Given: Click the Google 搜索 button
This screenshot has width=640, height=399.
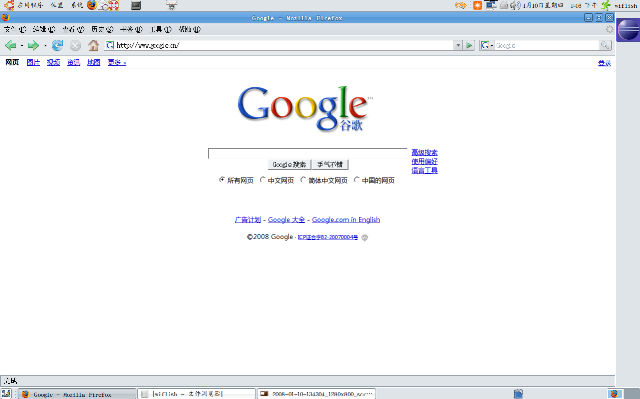Looking at the screenshot, I should pyautogui.click(x=289, y=164).
